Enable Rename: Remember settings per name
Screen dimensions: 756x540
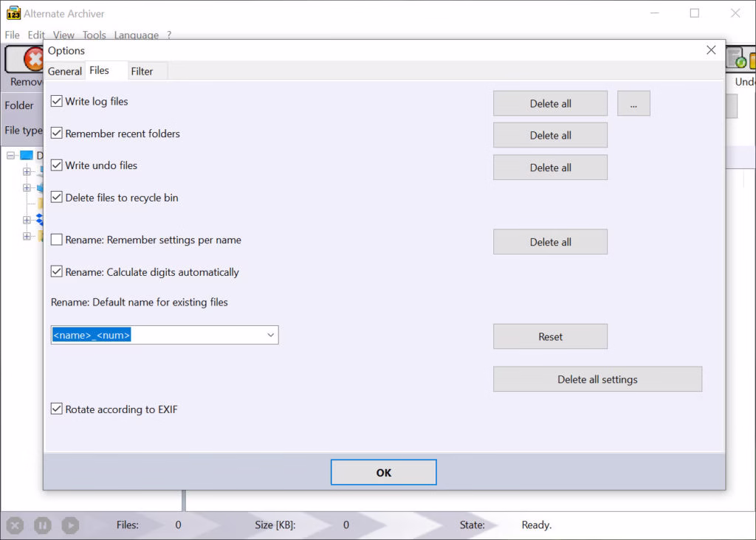pyautogui.click(x=57, y=240)
